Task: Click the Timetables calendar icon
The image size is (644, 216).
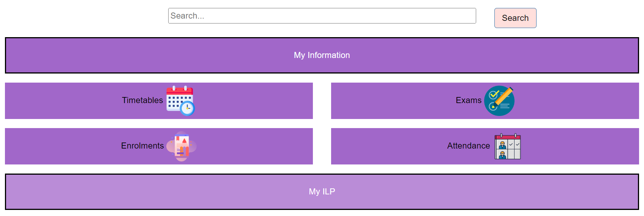Action: (x=180, y=100)
